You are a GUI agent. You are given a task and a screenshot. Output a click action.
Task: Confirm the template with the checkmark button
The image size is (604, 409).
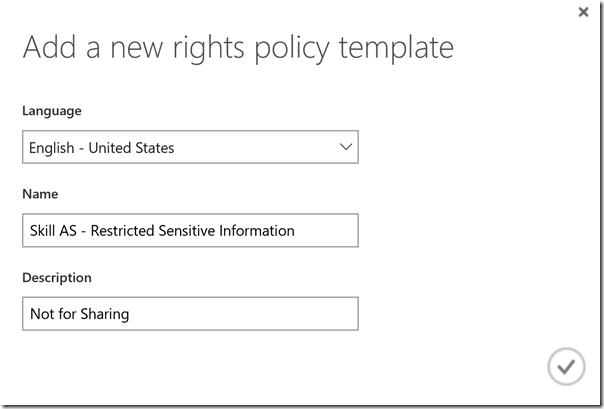[x=566, y=367]
